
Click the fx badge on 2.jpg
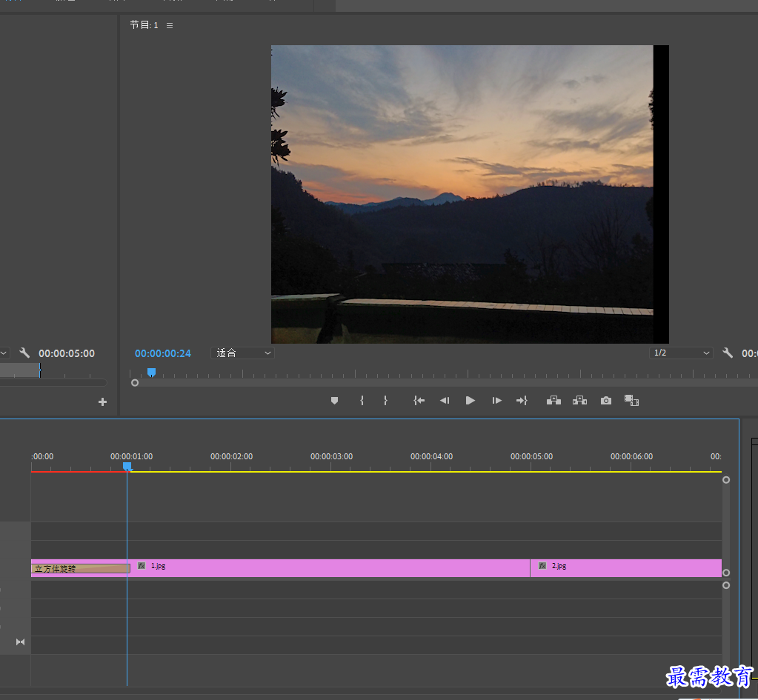click(x=542, y=566)
